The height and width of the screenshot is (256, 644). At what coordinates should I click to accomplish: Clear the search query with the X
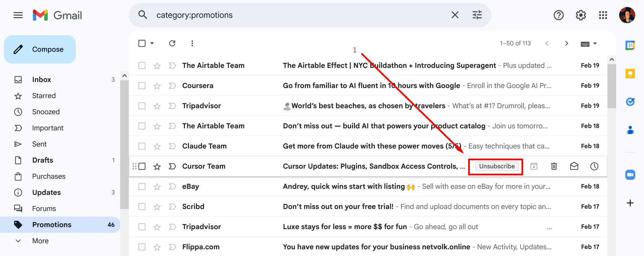[455, 15]
